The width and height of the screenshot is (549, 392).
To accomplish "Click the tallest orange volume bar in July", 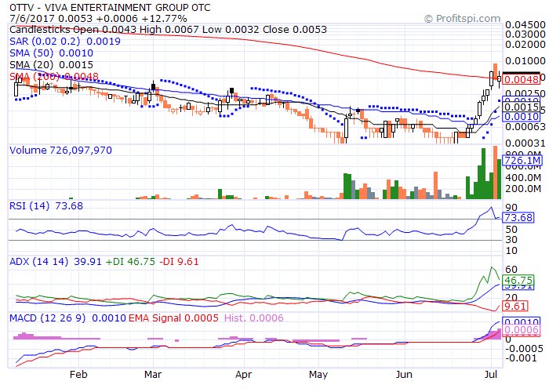I will (495, 172).
